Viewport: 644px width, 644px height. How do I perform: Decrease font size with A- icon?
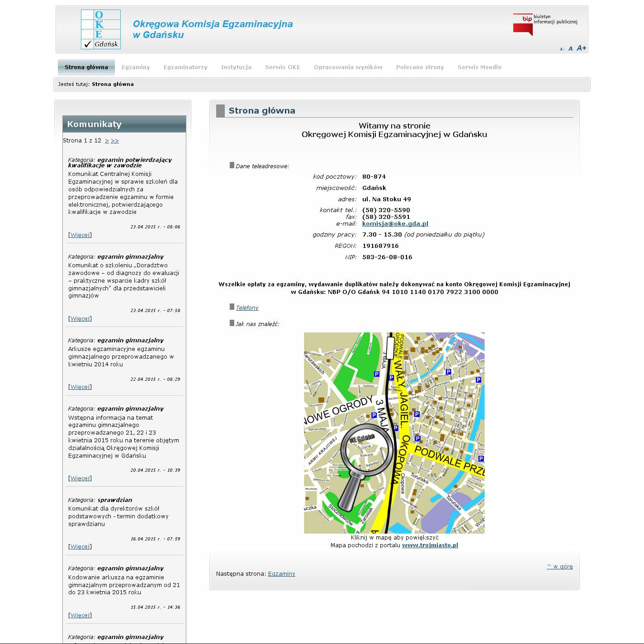point(562,49)
